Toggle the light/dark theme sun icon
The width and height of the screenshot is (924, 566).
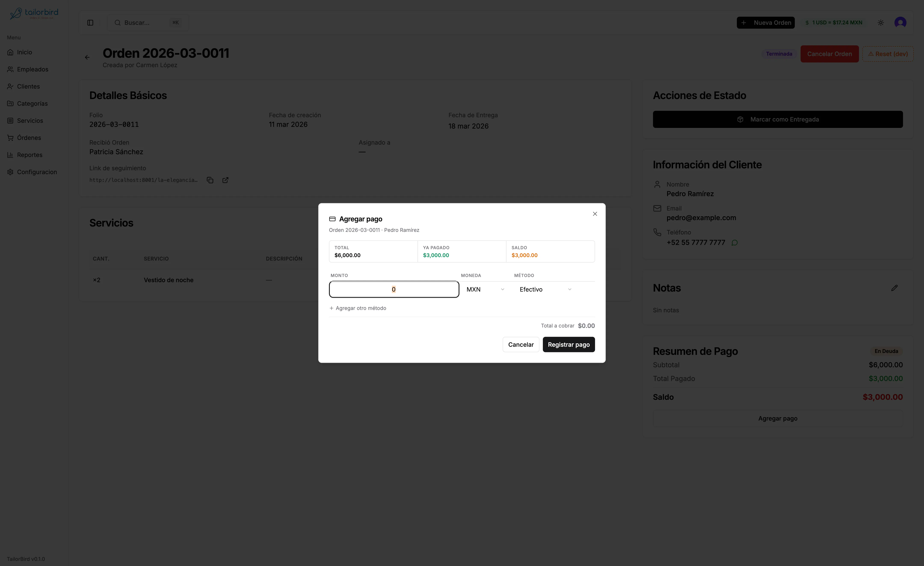tap(881, 22)
